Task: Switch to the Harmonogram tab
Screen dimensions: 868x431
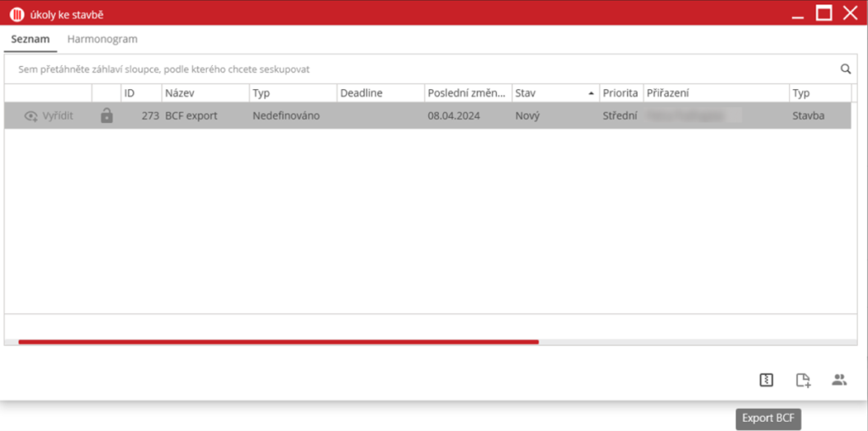Action: [x=102, y=39]
